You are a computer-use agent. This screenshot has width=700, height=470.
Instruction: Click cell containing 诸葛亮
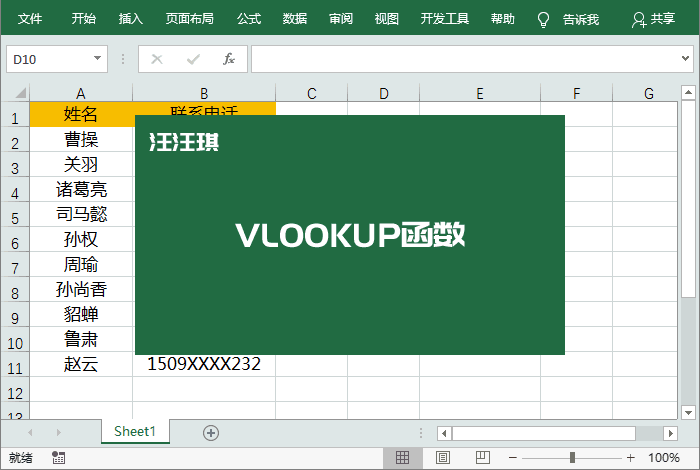tap(81, 189)
